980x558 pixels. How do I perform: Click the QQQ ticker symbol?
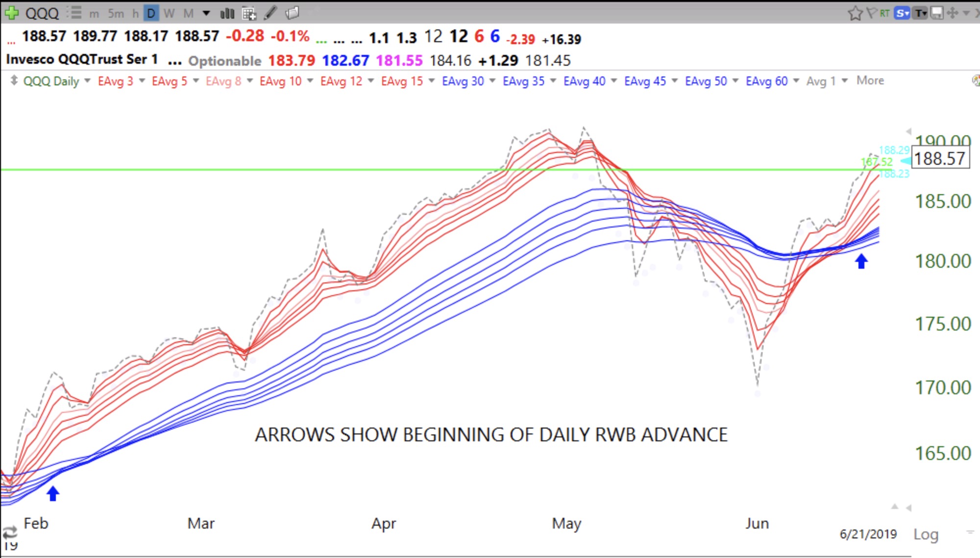pos(42,13)
